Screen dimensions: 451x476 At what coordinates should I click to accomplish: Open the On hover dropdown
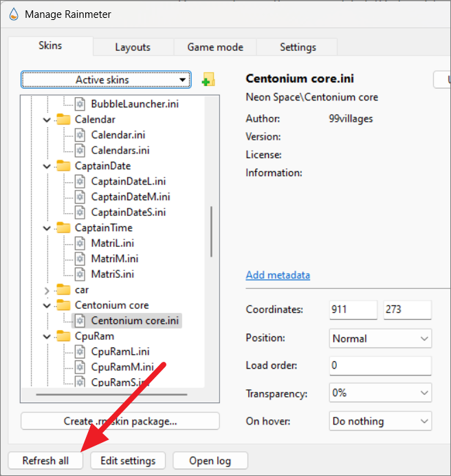[x=380, y=421]
